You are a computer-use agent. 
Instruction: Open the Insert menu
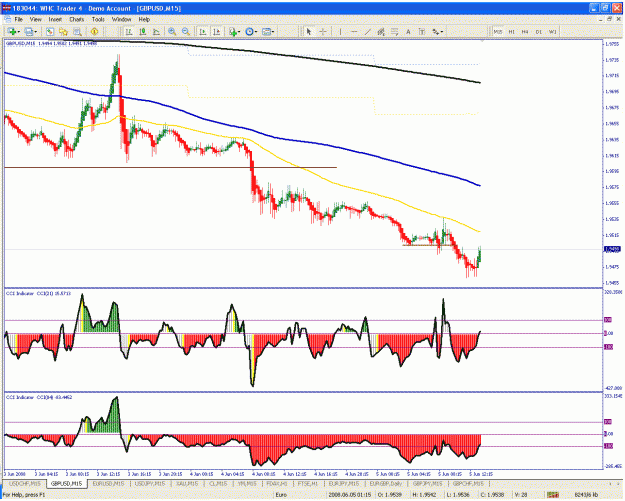(55, 19)
